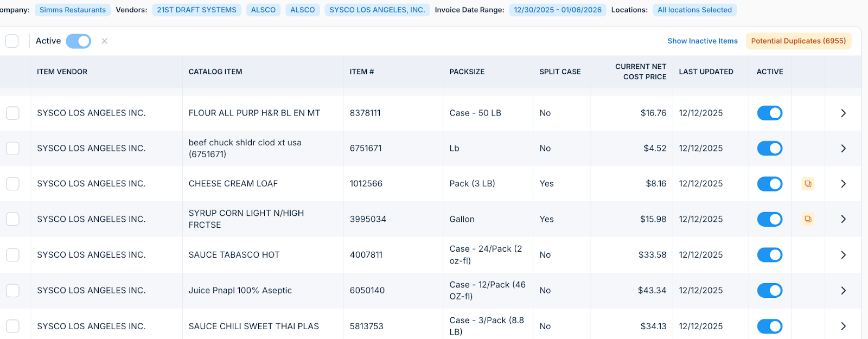This screenshot has height=339, width=868.
Task: Sort by ITEM VENDOR column header
Action: click(62, 72)
